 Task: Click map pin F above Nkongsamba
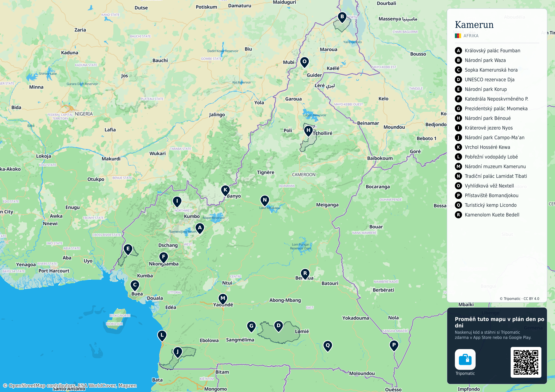pos(164,258)
